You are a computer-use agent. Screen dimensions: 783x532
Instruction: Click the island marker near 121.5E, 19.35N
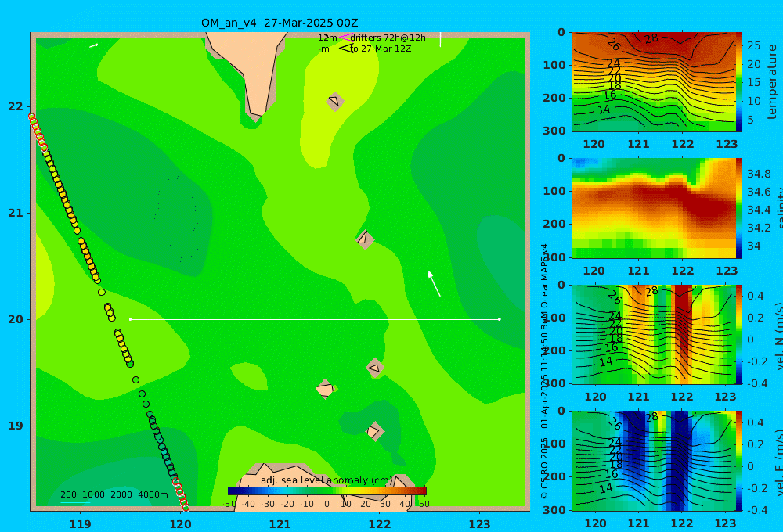[x=325, y=389]
